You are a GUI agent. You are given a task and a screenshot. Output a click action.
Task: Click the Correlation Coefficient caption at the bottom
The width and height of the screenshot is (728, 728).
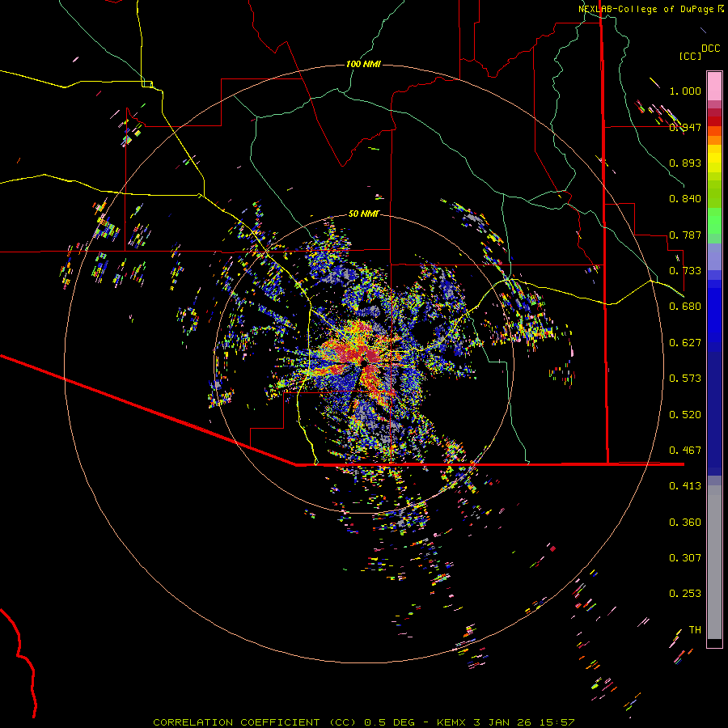pyautogui.click(x=363, y=722)
